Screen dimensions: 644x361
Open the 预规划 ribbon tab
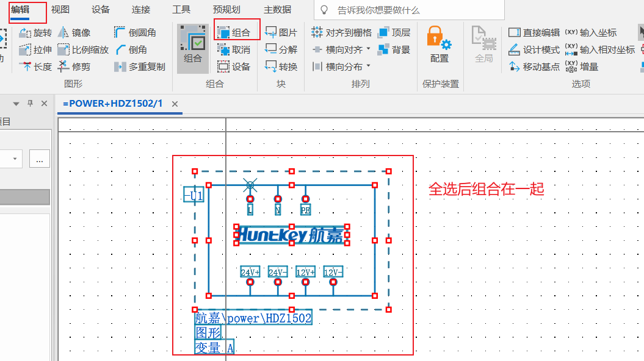pyautogui.click(x=226, y=10)
